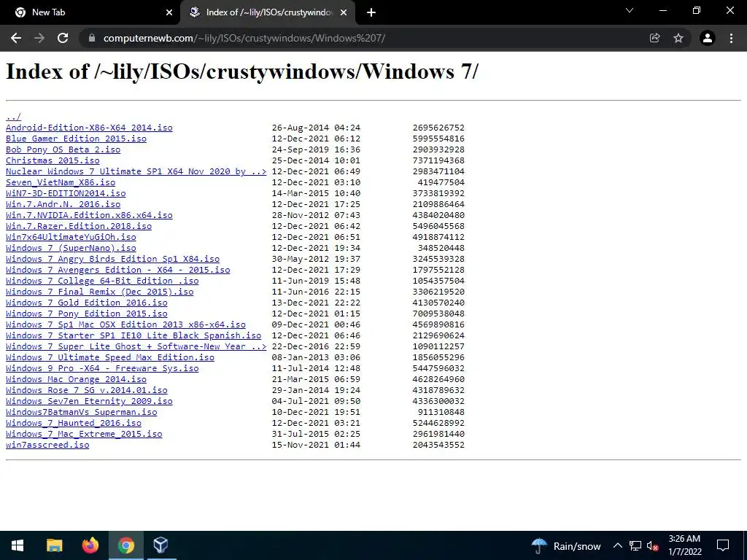Reload the current page
The image size is (747, 560).
[63, 38]
